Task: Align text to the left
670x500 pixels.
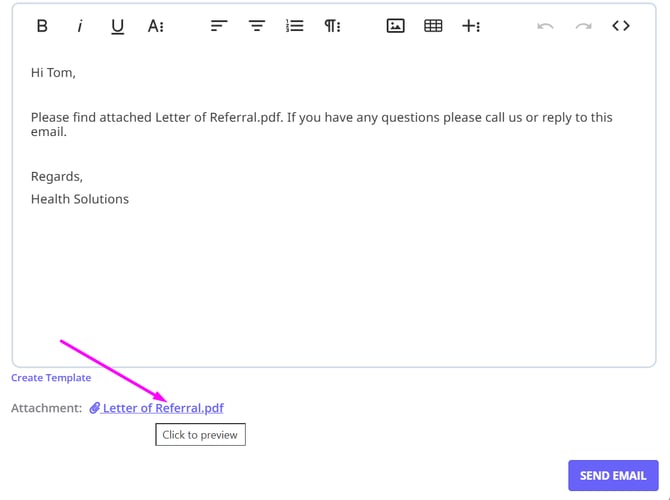Action: 219,26
